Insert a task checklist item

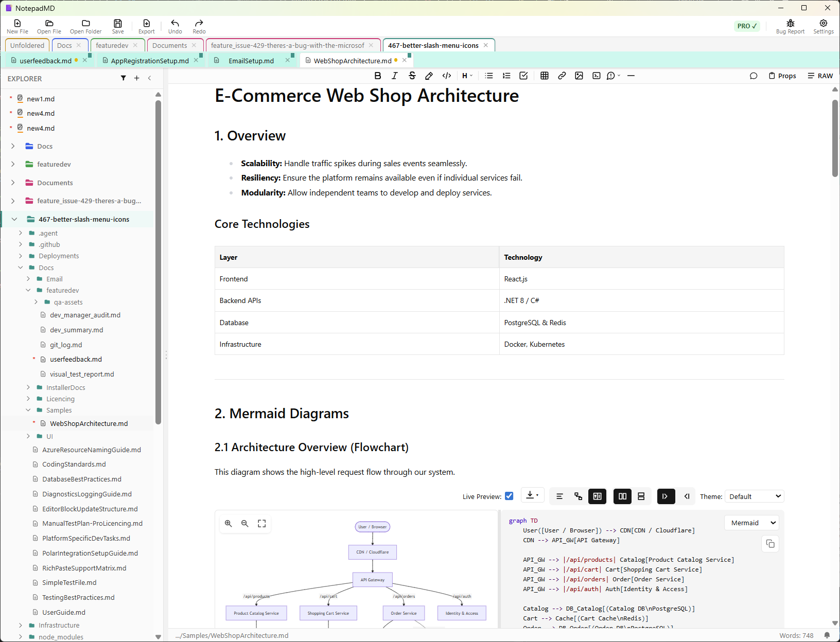pyautogui.click(x=523, y=76)
